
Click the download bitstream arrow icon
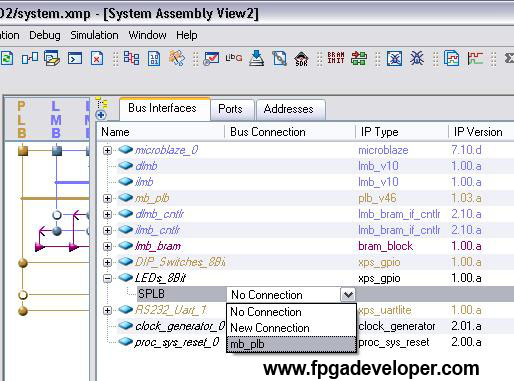(256, 58)
